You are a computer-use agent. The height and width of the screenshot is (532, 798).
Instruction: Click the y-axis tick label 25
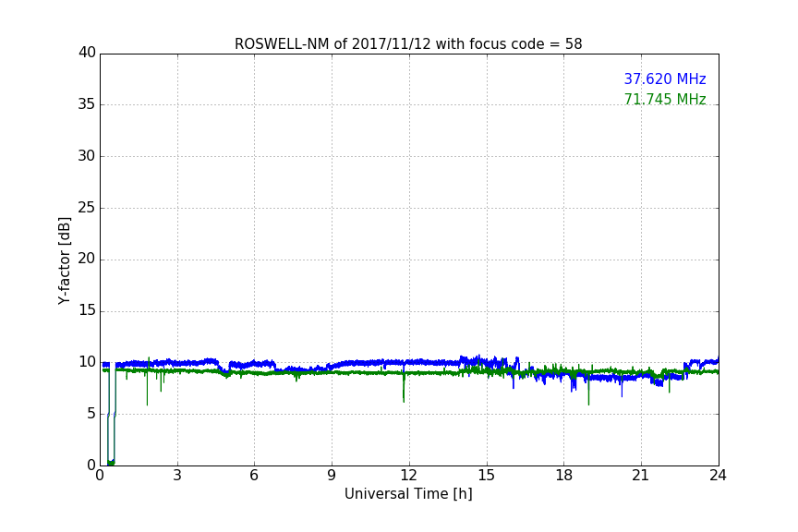pyautogui.click(x=87, y=208)
